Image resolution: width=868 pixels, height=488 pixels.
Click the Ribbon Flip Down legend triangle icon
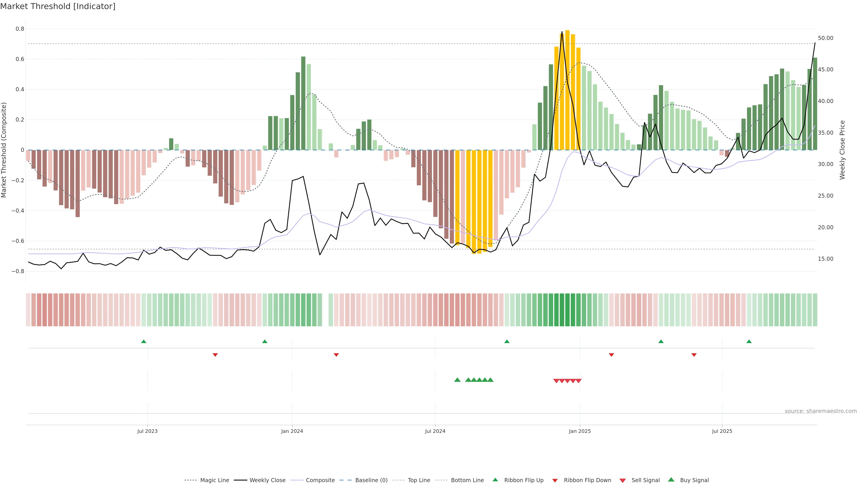pyautogui.click(x=555, y=481)
